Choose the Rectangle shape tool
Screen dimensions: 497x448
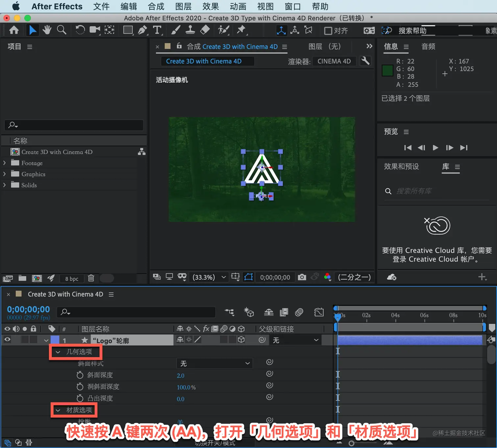128,30
